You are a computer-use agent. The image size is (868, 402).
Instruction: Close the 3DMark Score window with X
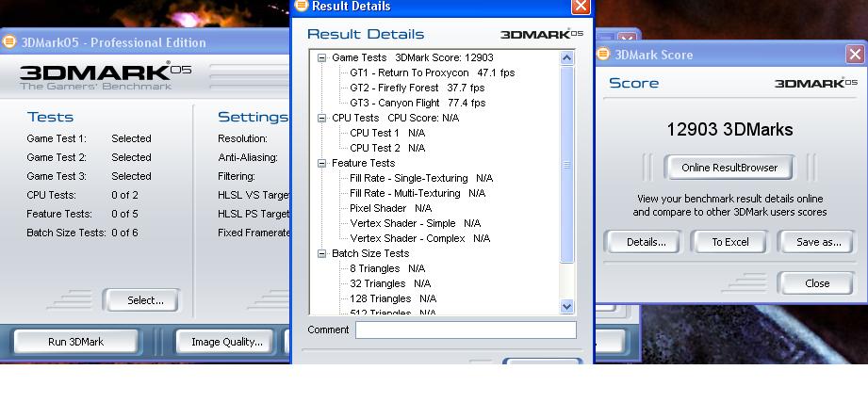855,55
